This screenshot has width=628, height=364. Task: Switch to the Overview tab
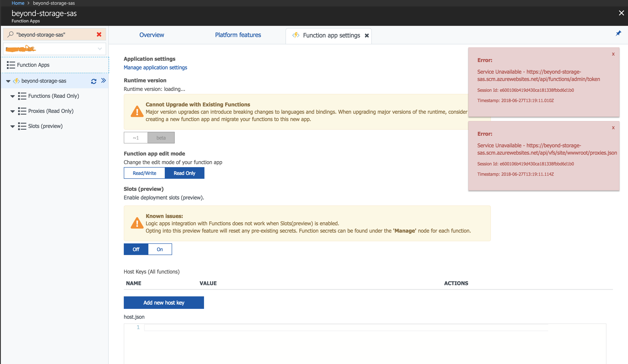point(152,35)
